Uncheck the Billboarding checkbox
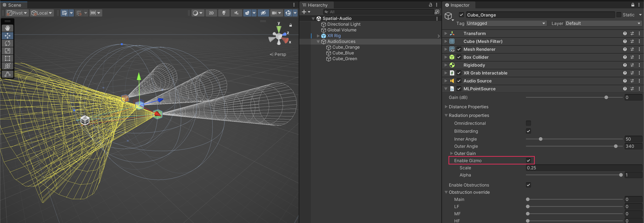This screenshot has height=223, width=644. click(x=528, y=131)
